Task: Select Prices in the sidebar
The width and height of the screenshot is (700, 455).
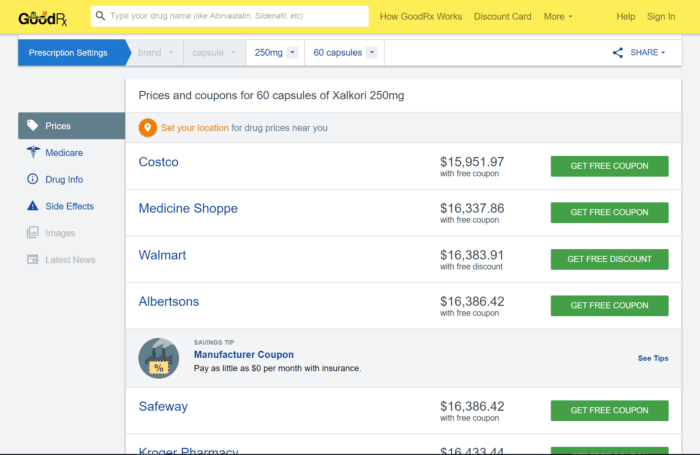Action: [71, 125]
